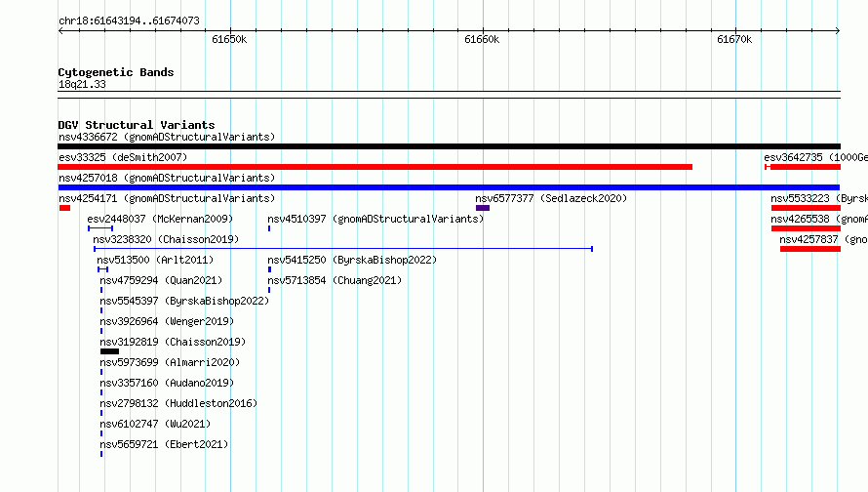Click the chr18:61643194..61674073 coordinate label
Viewport: 868px width, 492px height.
coord(129,20)
